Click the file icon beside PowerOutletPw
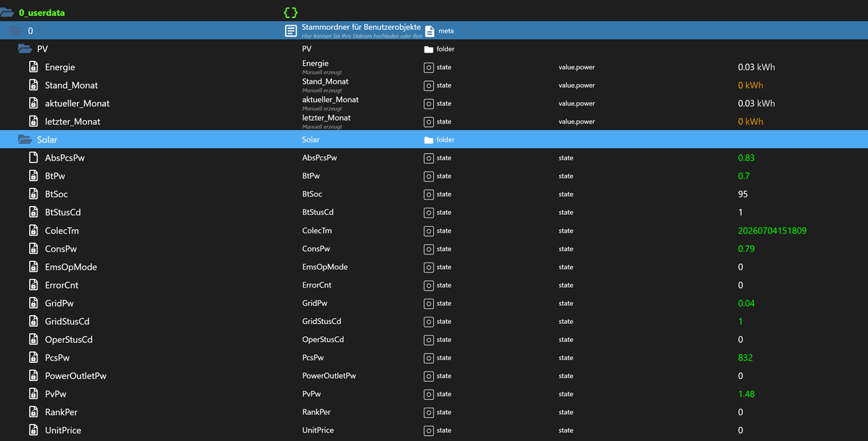Image resolution: width=868 pixels, height=441 pixels. [33, 376]
